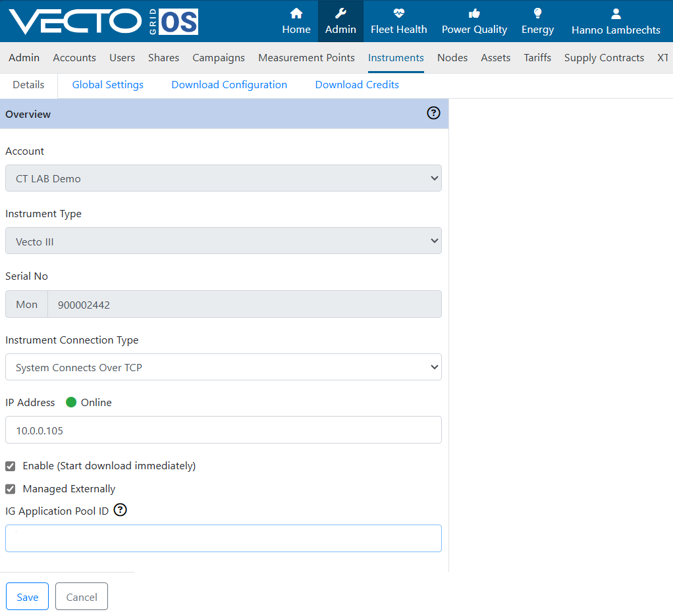
Task: Click the Overview help question-mark icon
Action: click(433, 113)
